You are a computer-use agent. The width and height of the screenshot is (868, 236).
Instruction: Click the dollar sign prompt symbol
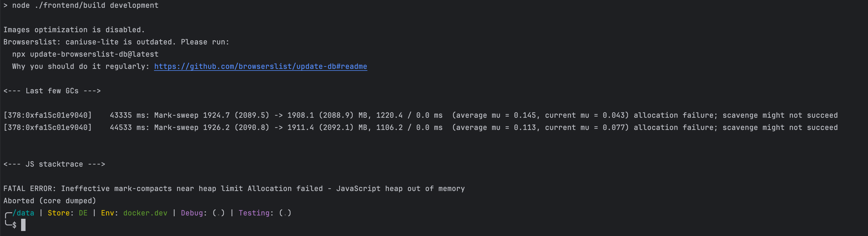[x=14, y=225]
